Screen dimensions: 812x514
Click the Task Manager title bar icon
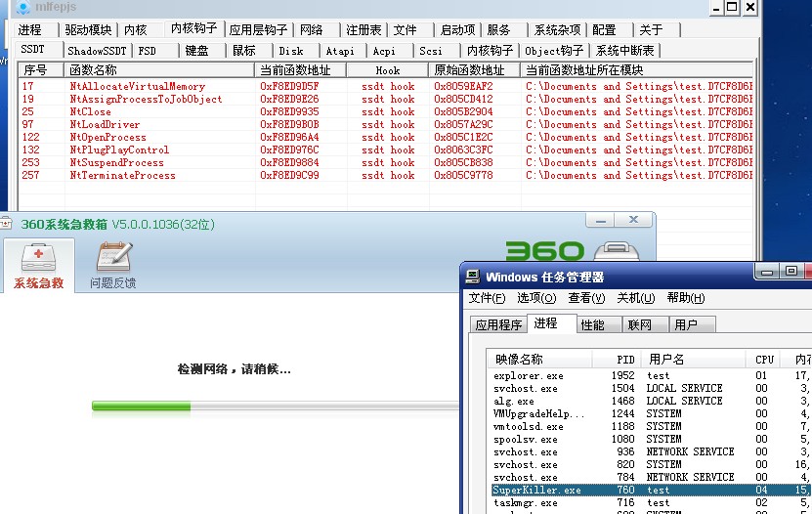pyautogui.click(x=472, y=277)
